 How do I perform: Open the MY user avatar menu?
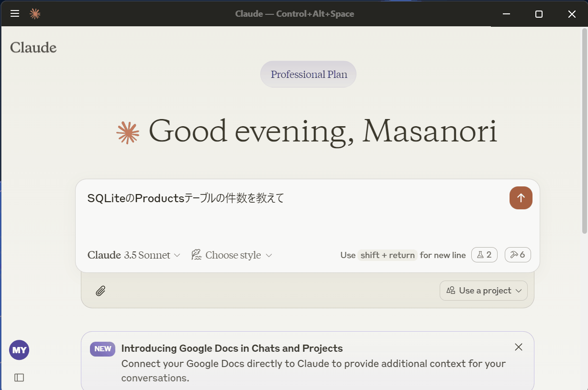[19, 350]
